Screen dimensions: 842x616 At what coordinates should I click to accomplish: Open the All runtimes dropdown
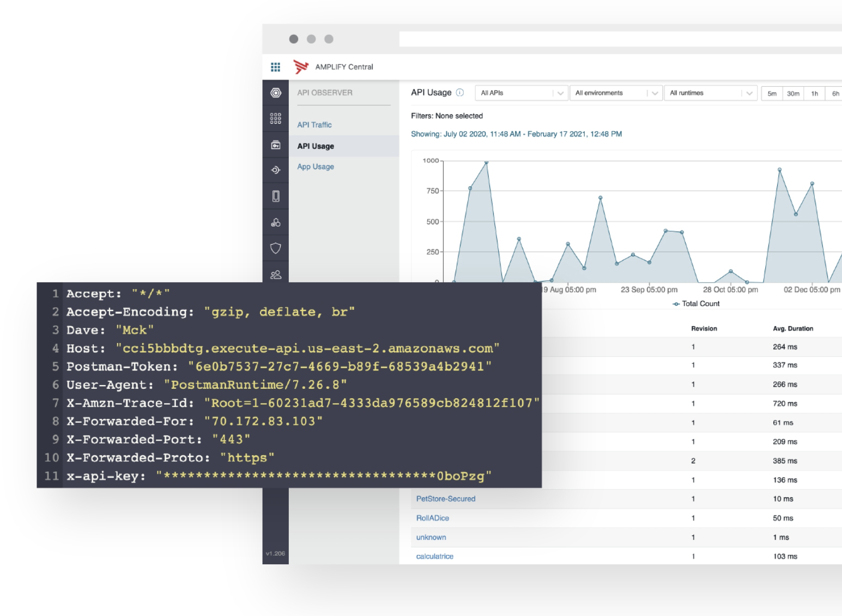tap(711, 93)
